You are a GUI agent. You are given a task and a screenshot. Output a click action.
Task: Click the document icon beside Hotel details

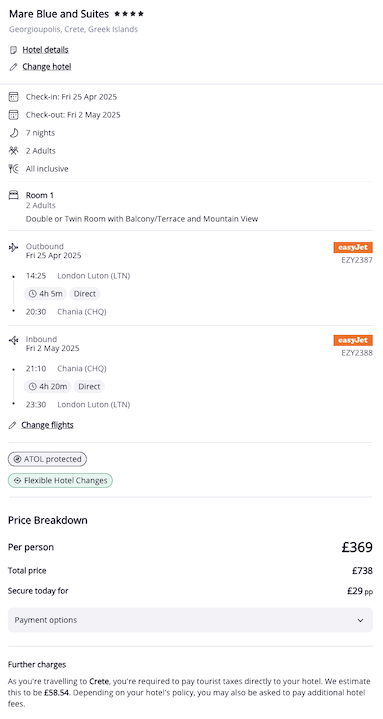[x=13, y=50]
